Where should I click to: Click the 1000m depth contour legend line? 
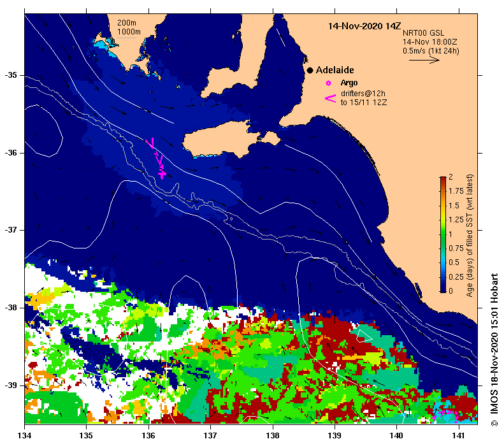pos(127,38)
